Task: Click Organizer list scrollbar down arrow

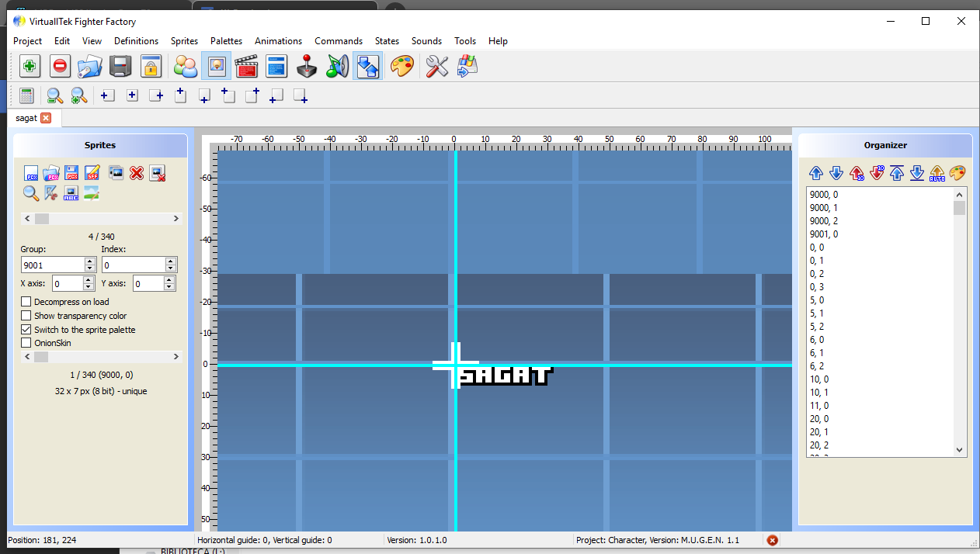Action: [959, 449]
